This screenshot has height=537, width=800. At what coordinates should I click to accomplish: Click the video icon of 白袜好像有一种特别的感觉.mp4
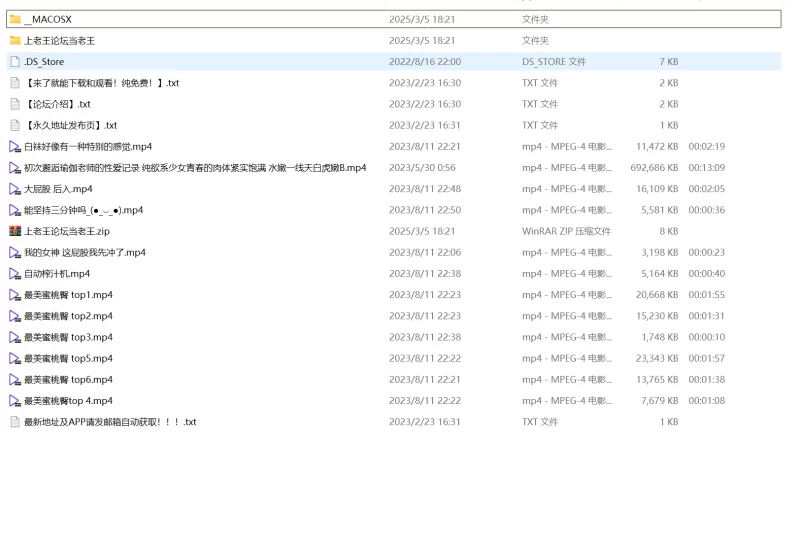(x=15, y=147)
